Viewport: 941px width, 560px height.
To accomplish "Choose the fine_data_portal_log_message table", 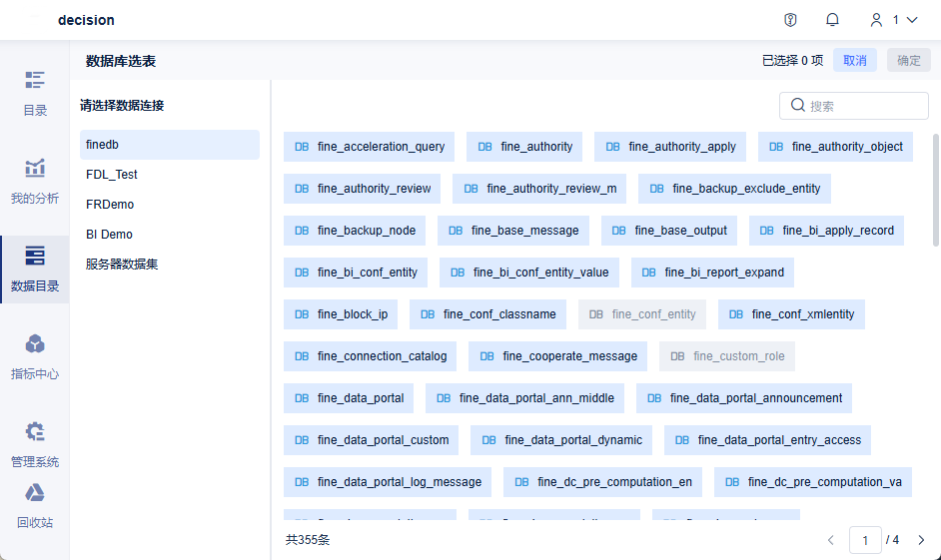I will pyautogui.click(x=387, y=483).
